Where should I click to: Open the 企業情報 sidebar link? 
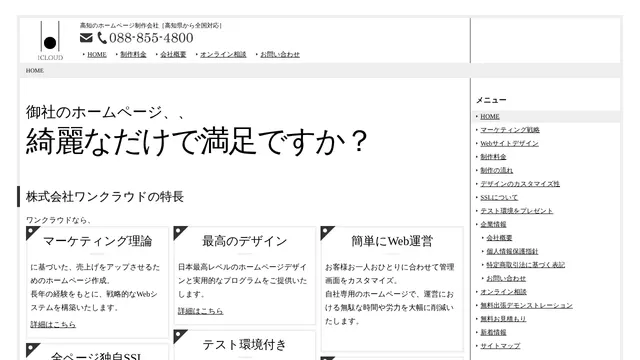pos(493,224)
